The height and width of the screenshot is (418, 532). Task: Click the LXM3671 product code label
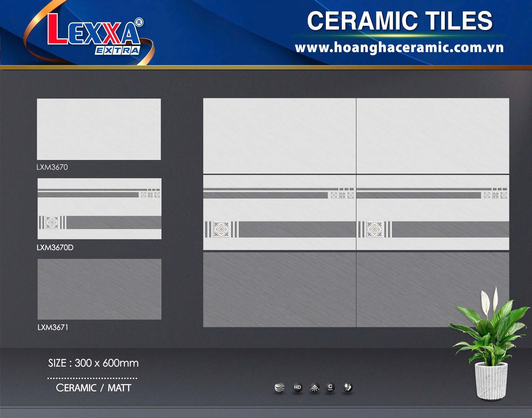click(53, 327)
